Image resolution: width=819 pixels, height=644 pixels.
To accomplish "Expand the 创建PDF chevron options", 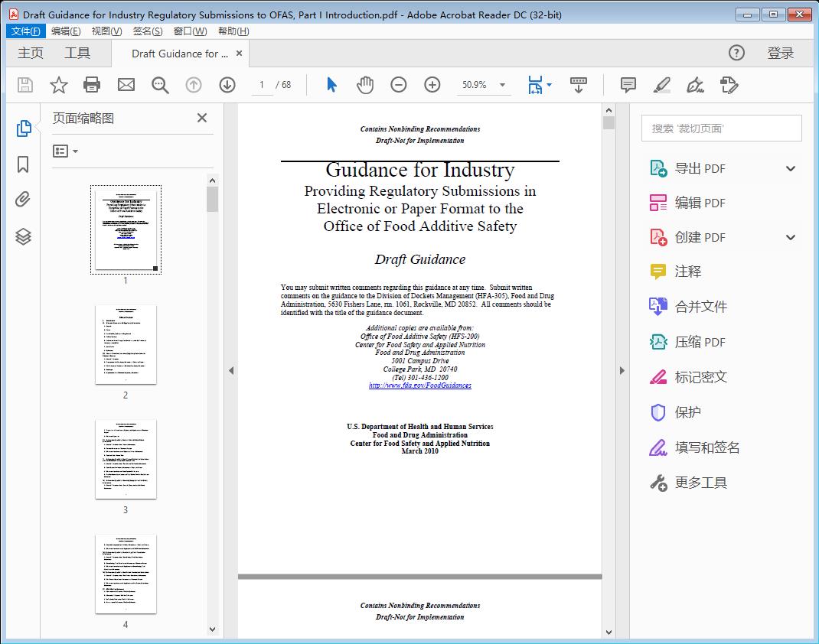I will click(790, 237).
